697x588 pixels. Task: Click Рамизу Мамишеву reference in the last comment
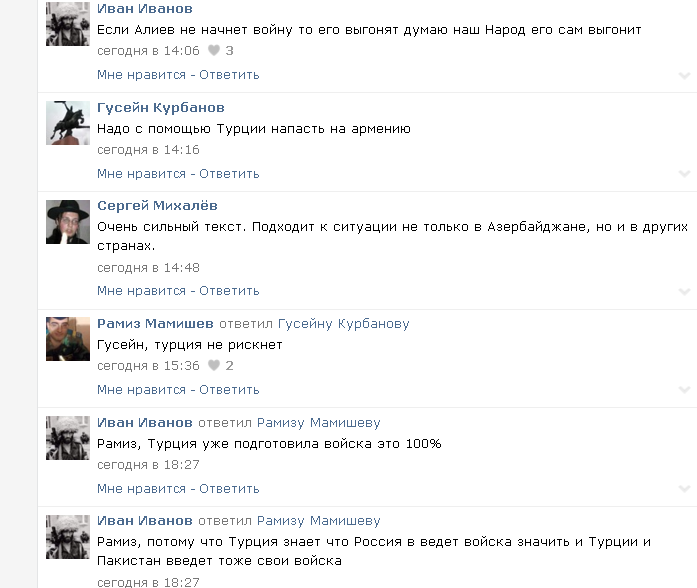pos(319,521)
